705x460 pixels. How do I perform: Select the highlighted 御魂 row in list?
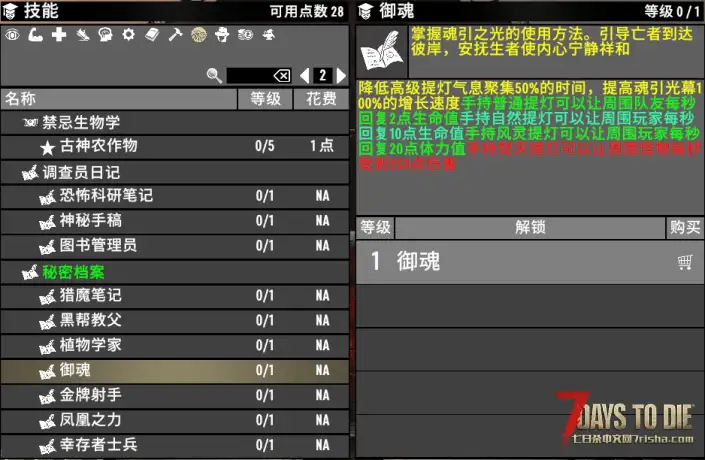click(175, 371)
